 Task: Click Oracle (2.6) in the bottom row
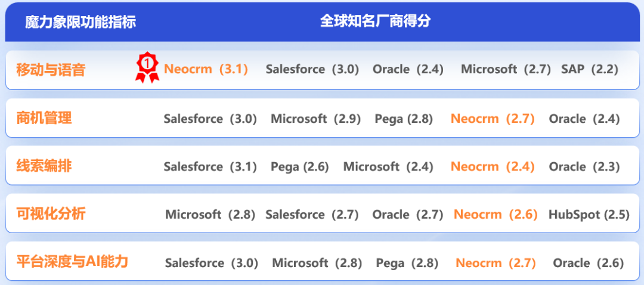(x=589, y=263)
